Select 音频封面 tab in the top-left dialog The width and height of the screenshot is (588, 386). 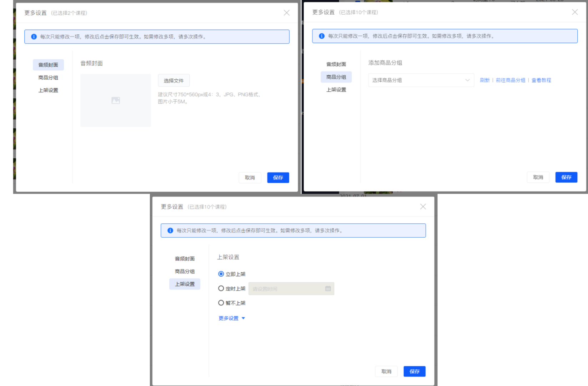coord(48,65)
